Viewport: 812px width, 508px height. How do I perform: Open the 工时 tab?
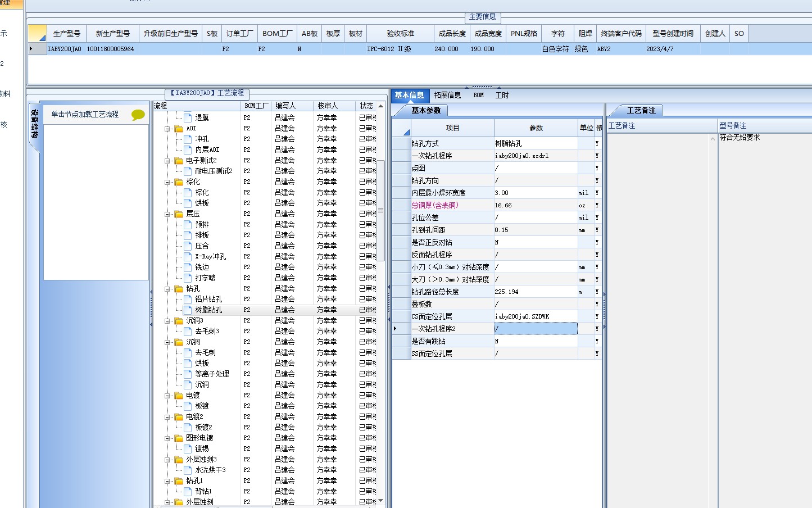tap(502, 95)
